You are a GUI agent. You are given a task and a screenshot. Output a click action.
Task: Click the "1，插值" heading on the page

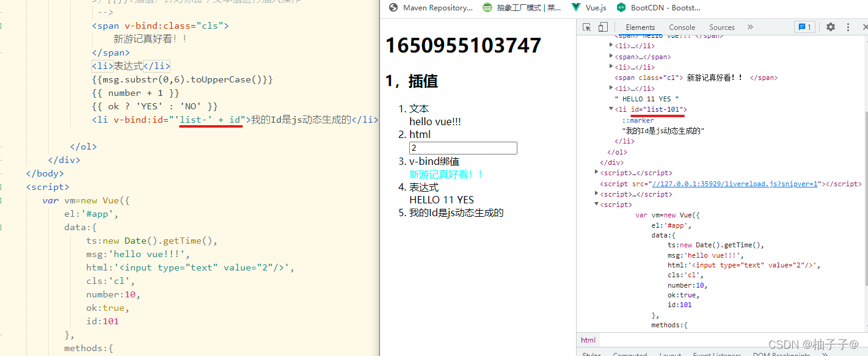tap(412, 81)
